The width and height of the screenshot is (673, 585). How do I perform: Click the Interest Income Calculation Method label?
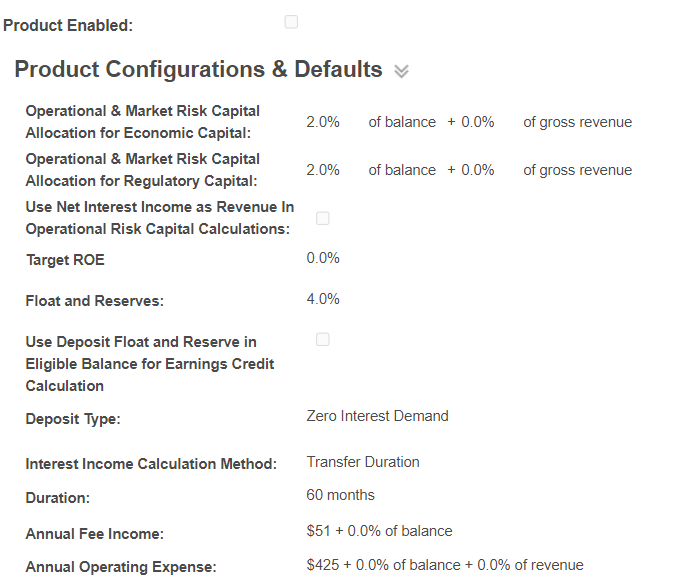151,464
